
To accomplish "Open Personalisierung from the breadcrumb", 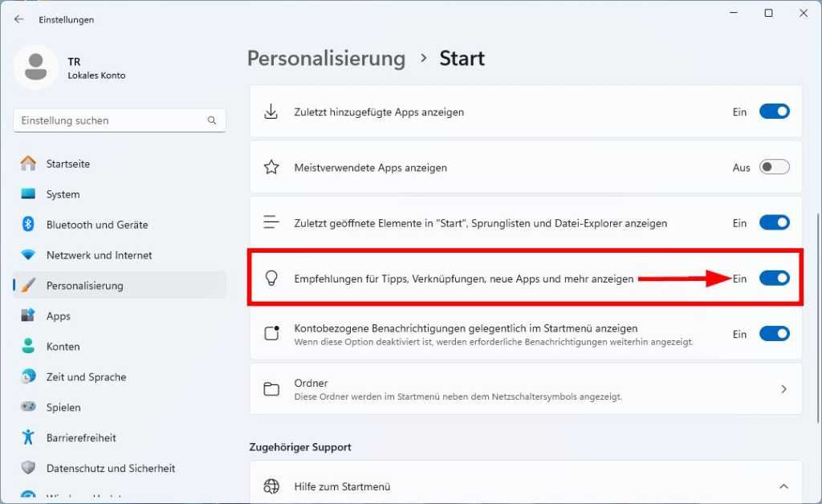I will 326,58.
